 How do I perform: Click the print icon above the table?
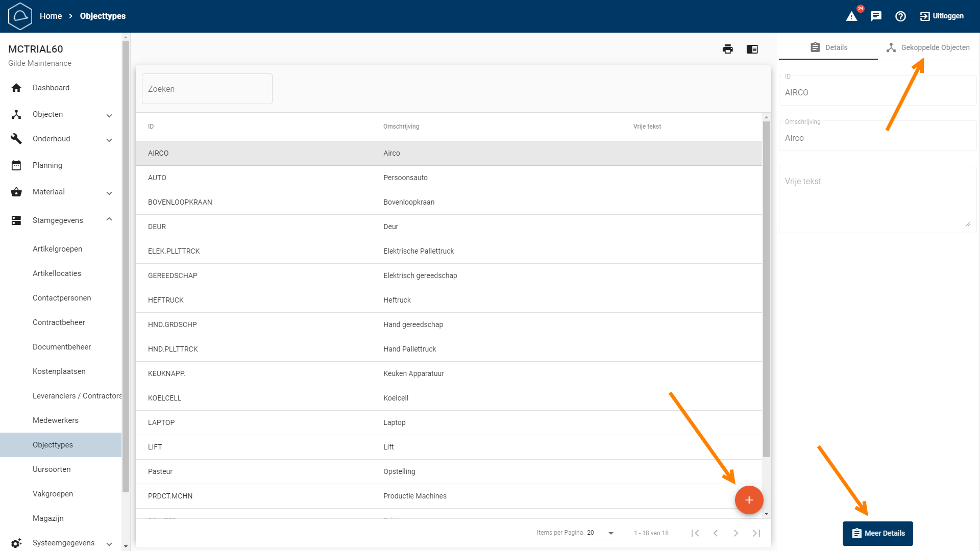click(x=728, y=49)
